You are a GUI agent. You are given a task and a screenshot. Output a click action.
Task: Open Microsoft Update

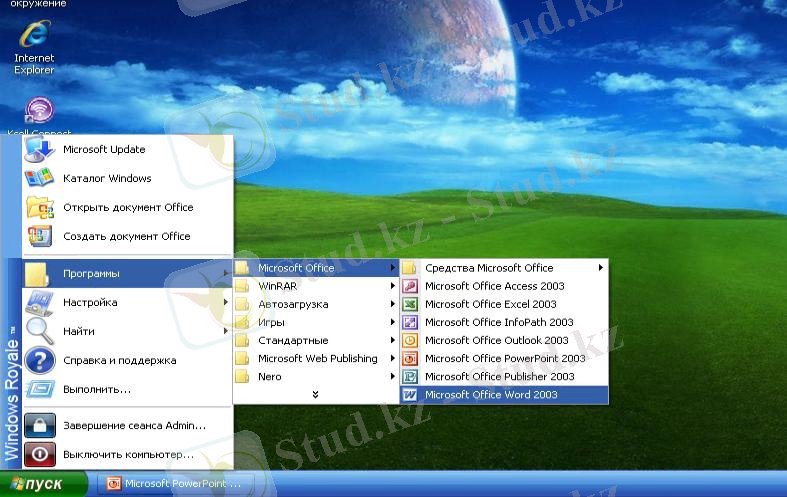click(x=128, y=149)
